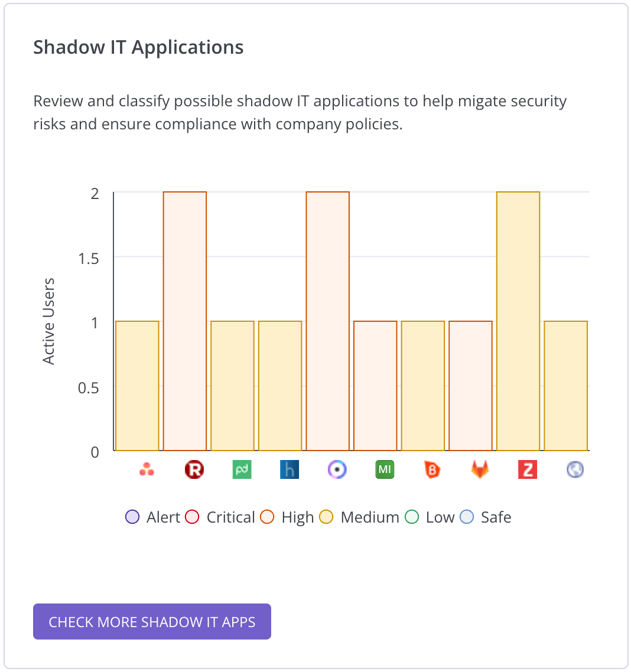This screenshot has width=631, height=672.
Task: Select the GitLab fox icon
Action: (480, 470)
